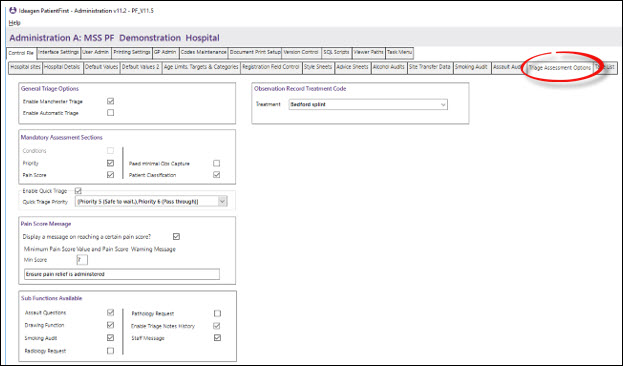Viewport: 623px width, 366px height.
Task: Open the SQL Scripts tab
Action: tap(336, 52)
